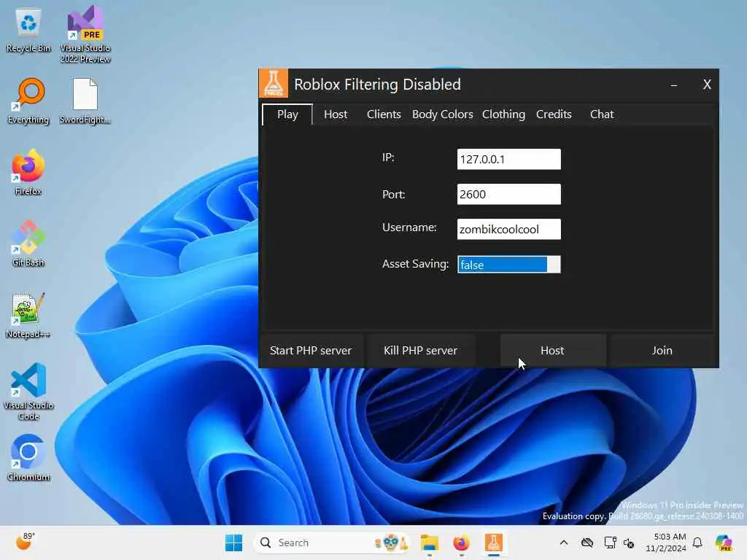The width and height of the screenshot is (747, 560).
Task: Switch to the Play tab
Action: (x=287, y=114)
